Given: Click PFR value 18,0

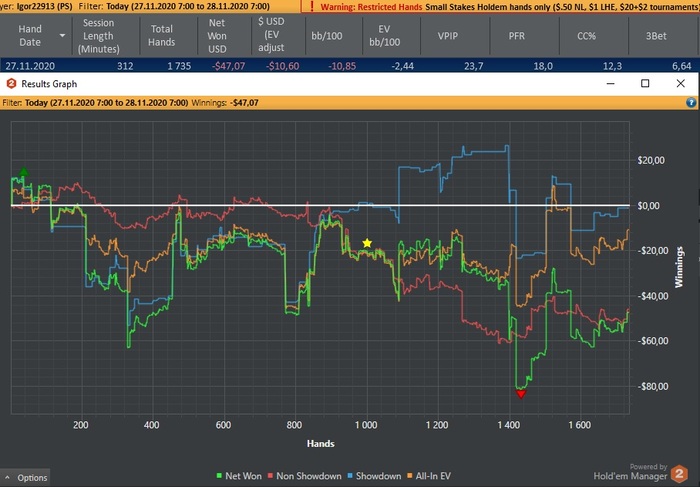Looking at the screenshot, I should coord(543,66).
